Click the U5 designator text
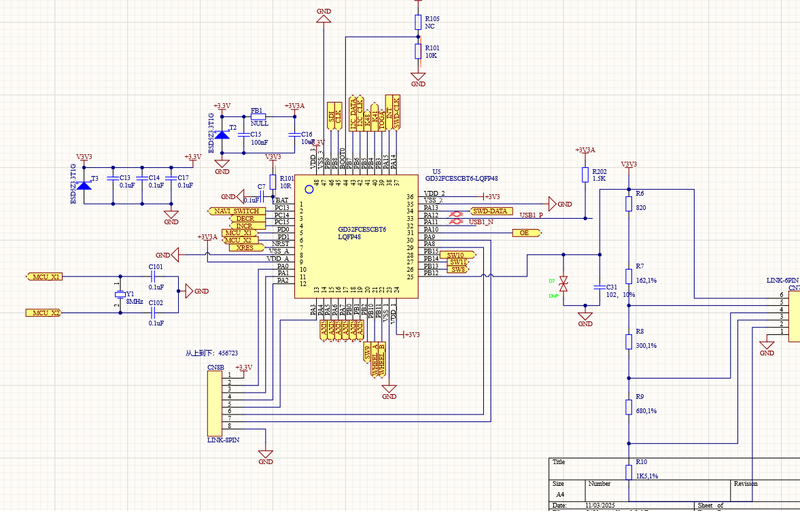 pos(436,172)
